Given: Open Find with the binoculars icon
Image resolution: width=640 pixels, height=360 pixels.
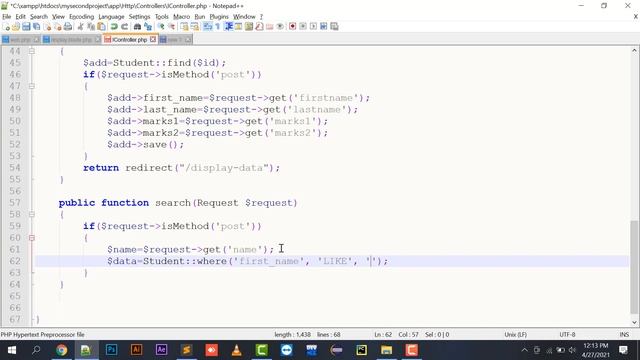Looking at the screenshot, I should 137,27.
